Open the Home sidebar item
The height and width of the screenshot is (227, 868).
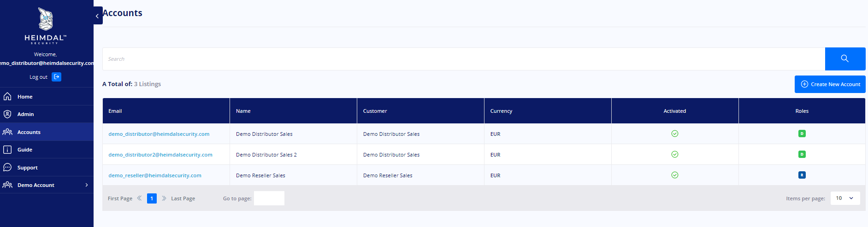[47, 97]
